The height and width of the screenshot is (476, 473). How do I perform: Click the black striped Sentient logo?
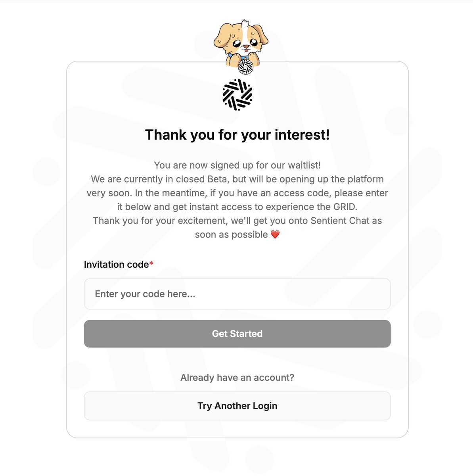[237, 94]
